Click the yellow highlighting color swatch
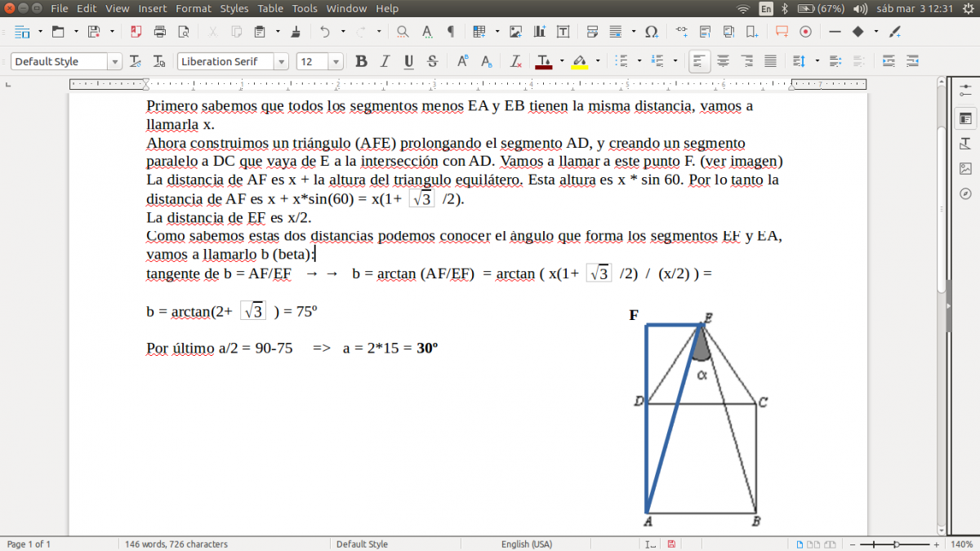The image size is (980, 551). click(579, 62)
